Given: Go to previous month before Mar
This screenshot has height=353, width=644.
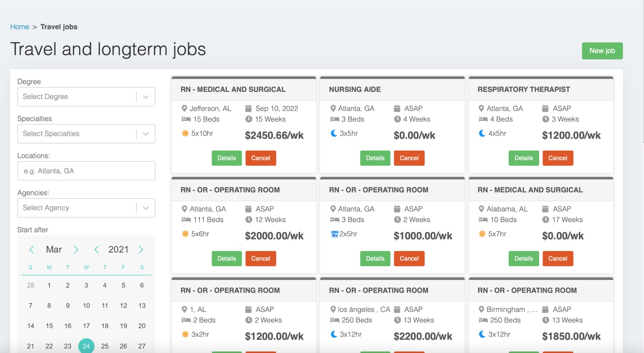Looking at the screenshot, I should pyautogui.click(x=32, y=249).
